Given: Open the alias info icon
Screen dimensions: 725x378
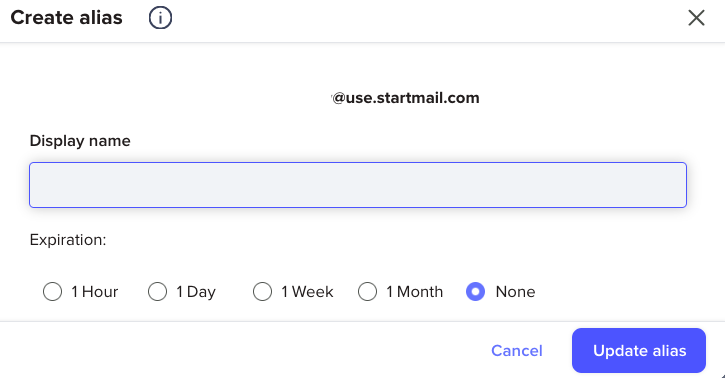Looking at the screenshot, I should [160, 18].
